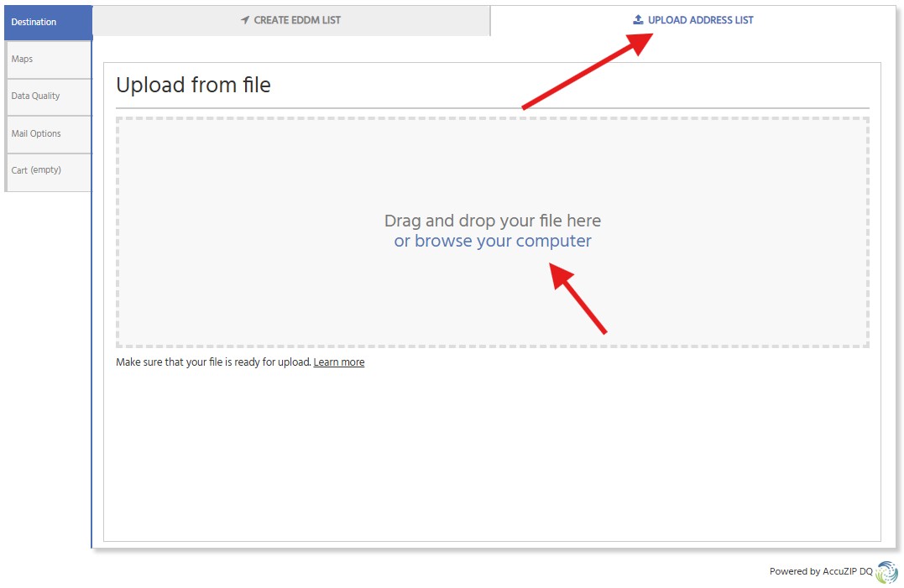Switch to the Create EDDM List tab
904x588 pixels.
(290, 19)
